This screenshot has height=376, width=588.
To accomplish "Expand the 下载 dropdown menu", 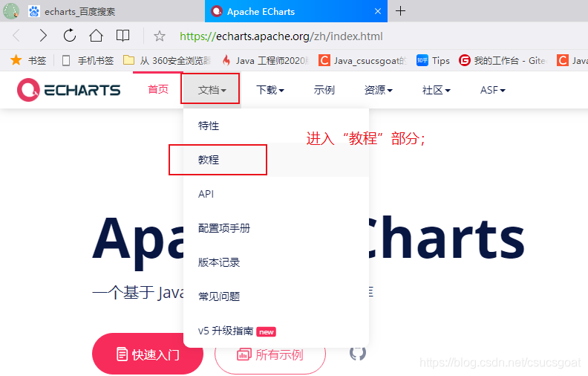I will point(270,90).
